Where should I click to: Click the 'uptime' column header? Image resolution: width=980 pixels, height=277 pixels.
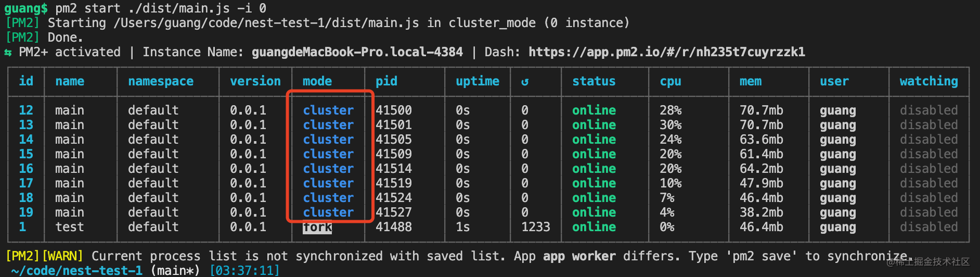(477, 81)
